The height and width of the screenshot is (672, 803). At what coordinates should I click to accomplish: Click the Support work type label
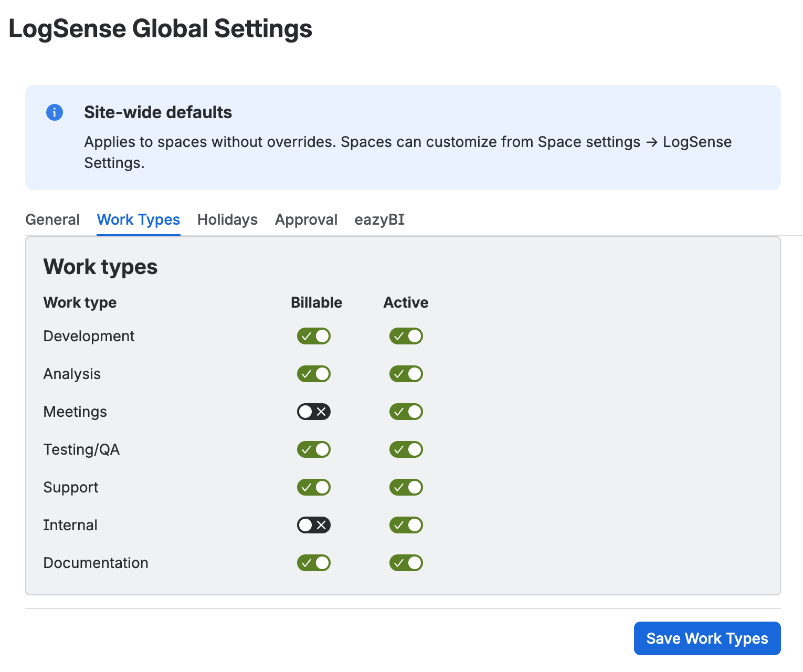pyautogui.click(x=71, y=487)
